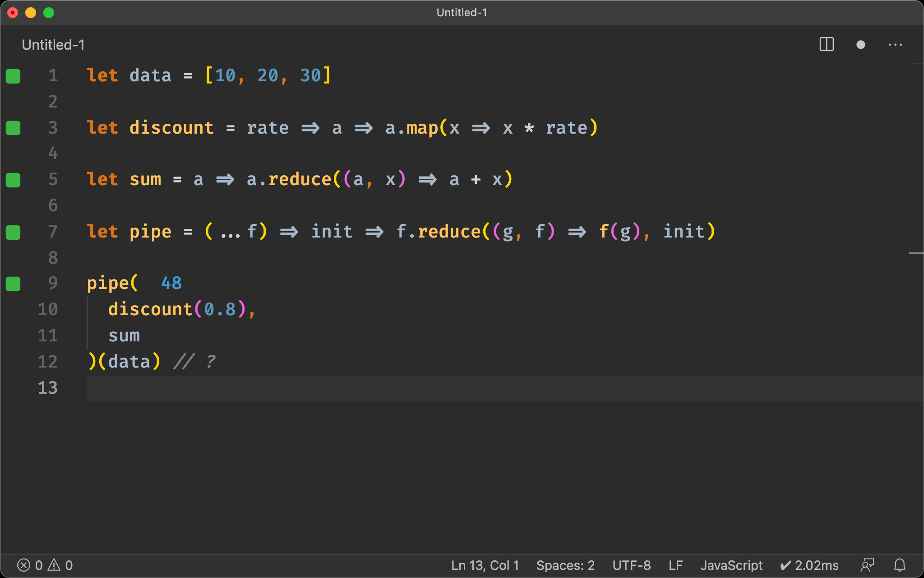Click the 2.02ms Quokka timing status
Screen dimensions: 924x578
coord(809,565)
